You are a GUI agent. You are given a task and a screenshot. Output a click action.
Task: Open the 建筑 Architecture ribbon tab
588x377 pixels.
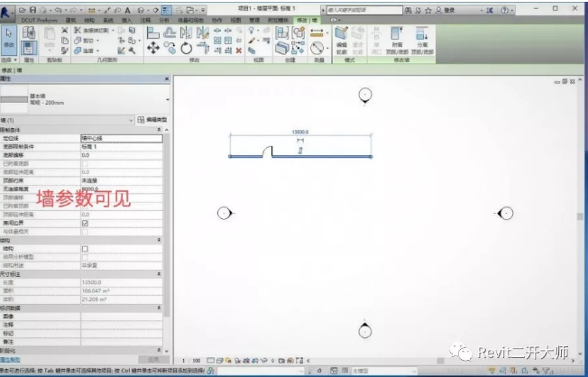pos(70,20)
